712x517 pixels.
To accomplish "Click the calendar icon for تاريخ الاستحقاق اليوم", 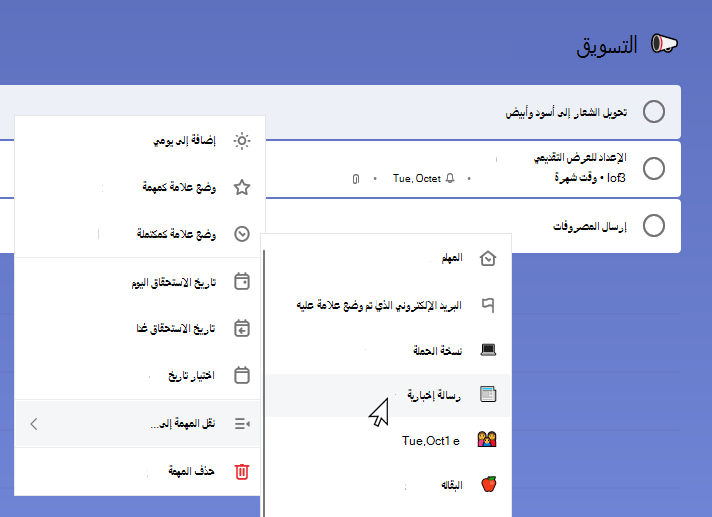I will pyautogui.click(x=242, y=281).
